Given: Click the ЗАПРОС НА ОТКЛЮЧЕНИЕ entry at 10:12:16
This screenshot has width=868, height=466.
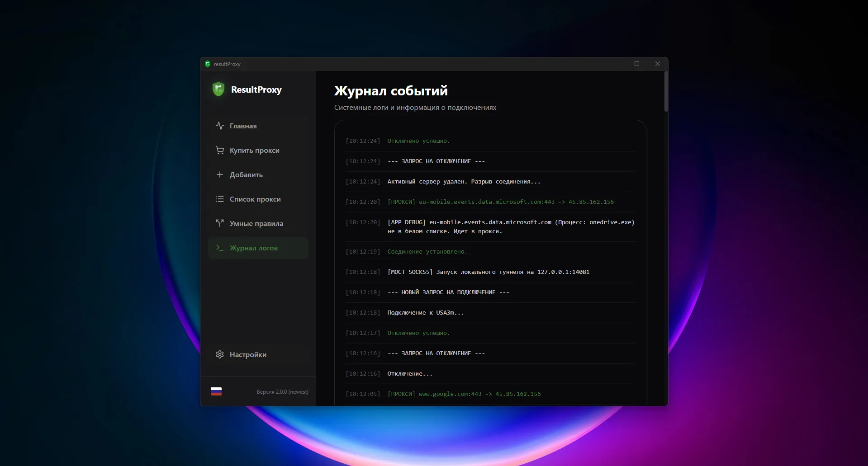Looking at the screenshot, I should (x=490, y=353).
